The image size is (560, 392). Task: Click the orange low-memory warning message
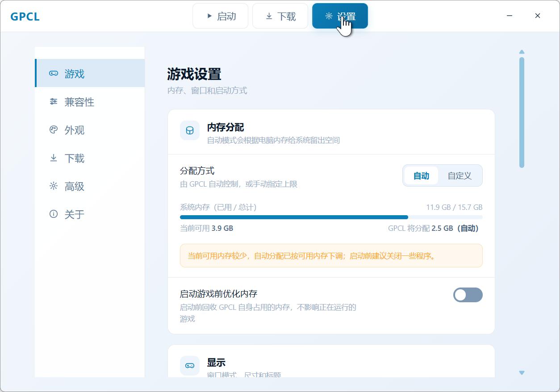(331, 256)
